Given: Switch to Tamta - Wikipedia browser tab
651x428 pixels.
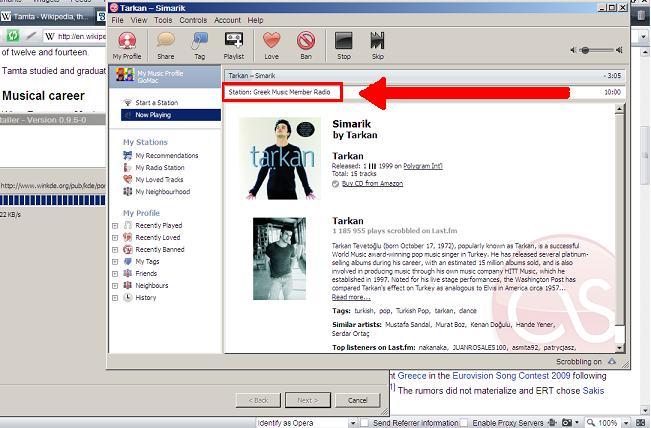Looking at the screenshot, I should pos(45,17).
